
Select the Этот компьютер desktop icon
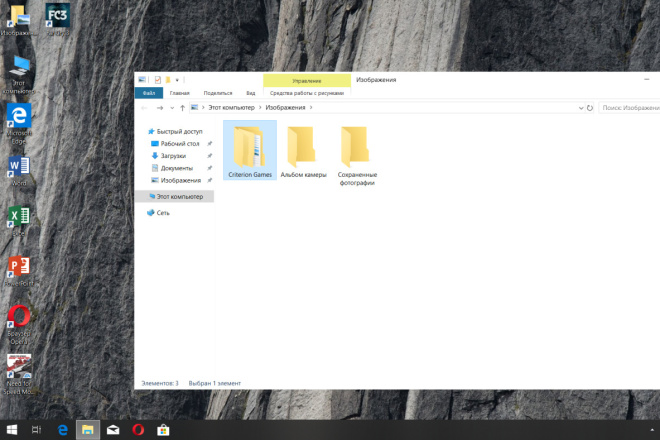(x=19, y=75)
